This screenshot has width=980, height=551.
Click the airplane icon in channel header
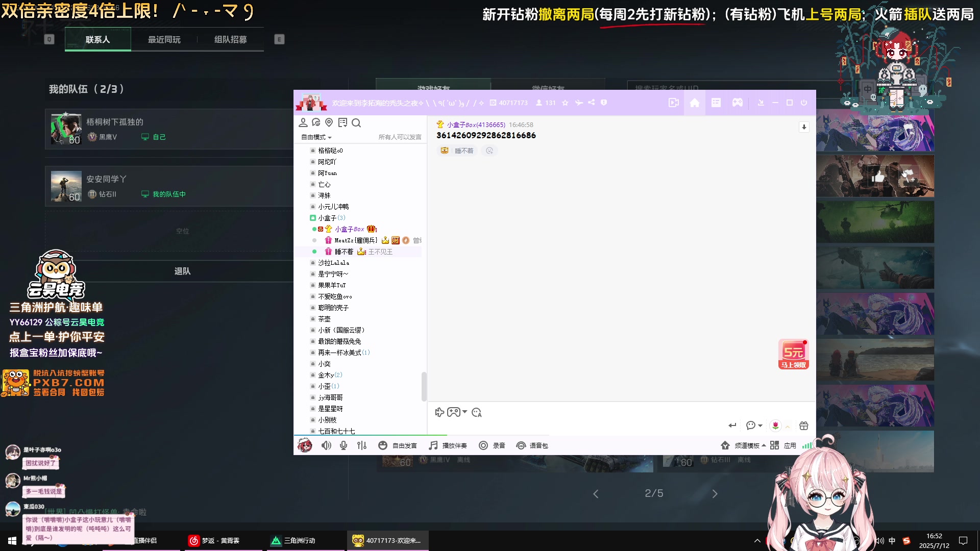(x=578, y=103)
